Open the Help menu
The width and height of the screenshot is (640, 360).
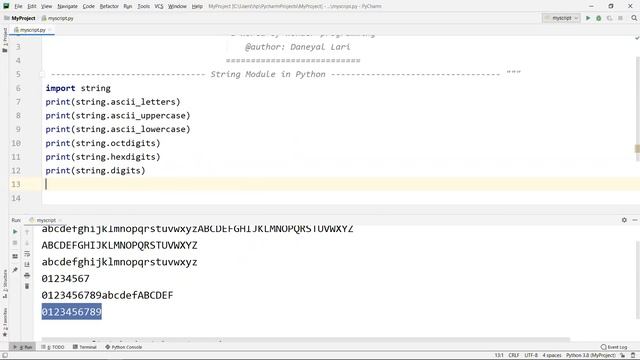point(197,6)
